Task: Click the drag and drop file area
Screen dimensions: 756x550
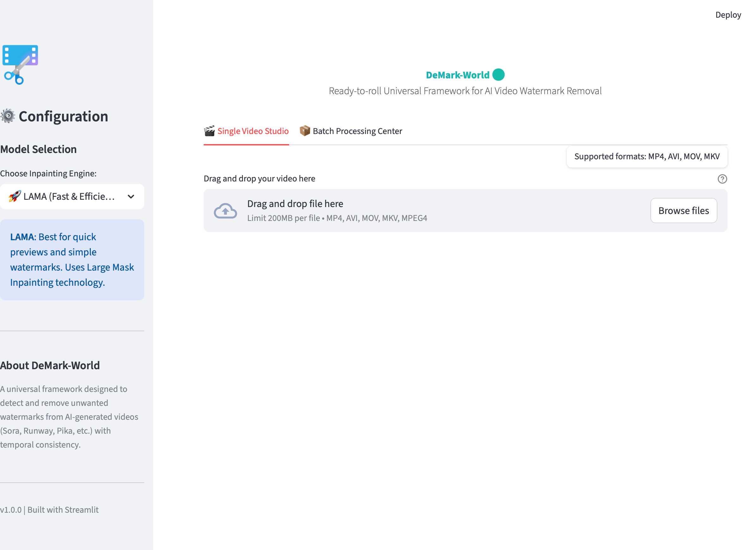Action: pyautogui.click(x=465, y=211)
